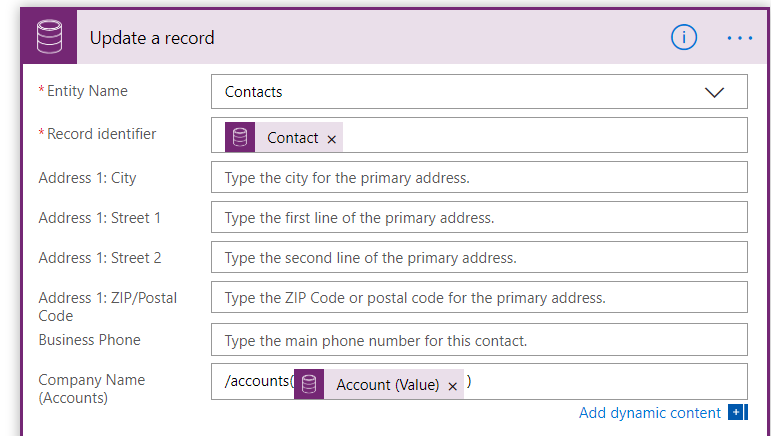Expand the Entity Name dropdown chevron
Image resolution: width=771 pixels, height=436 pixels.
(x=714, y=92)
